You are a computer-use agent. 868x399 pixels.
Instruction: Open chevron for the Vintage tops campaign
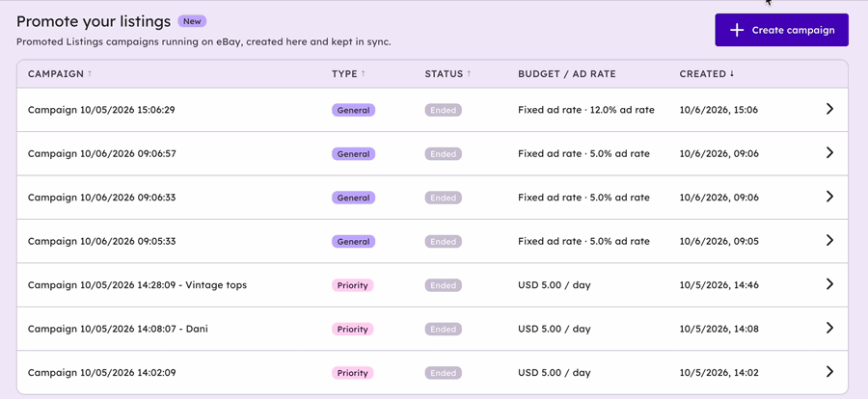[x=829, y=284]
